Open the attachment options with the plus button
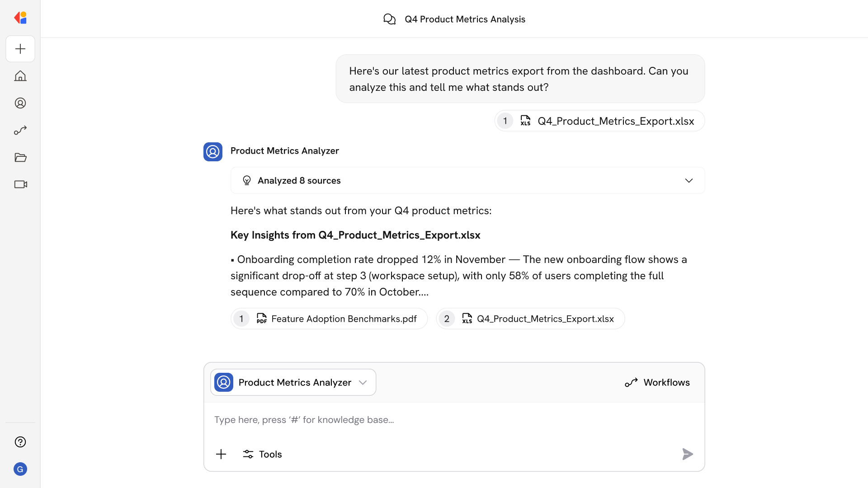This screenshot has width=868, height=488. click(x=221, y=454)
